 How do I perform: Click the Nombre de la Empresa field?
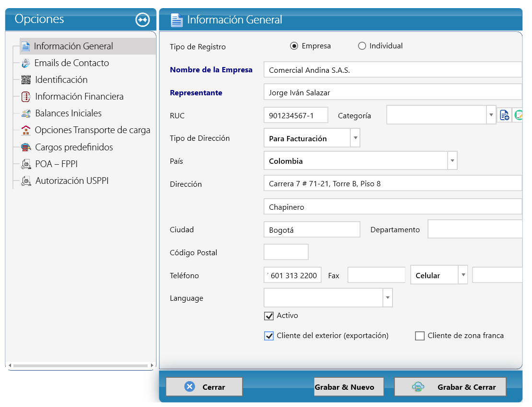(x=393, y=70)
